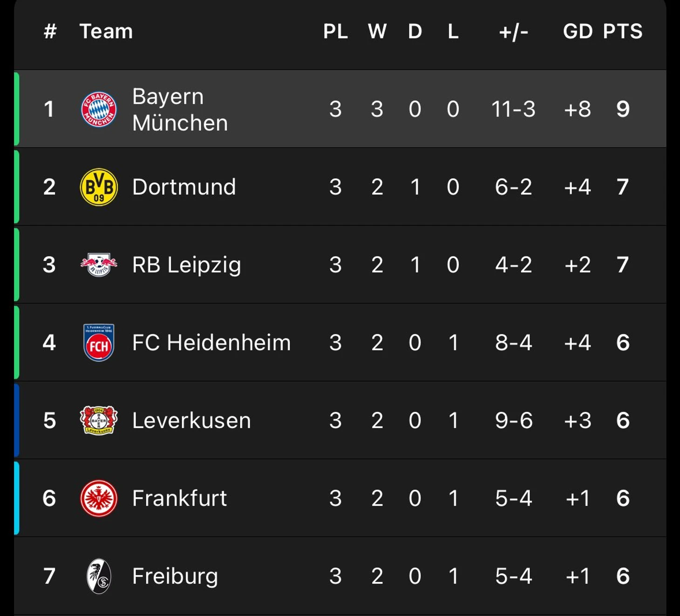Tap the Dortmund BVB 09 logo
680x616 pixels.
[99, 187]
